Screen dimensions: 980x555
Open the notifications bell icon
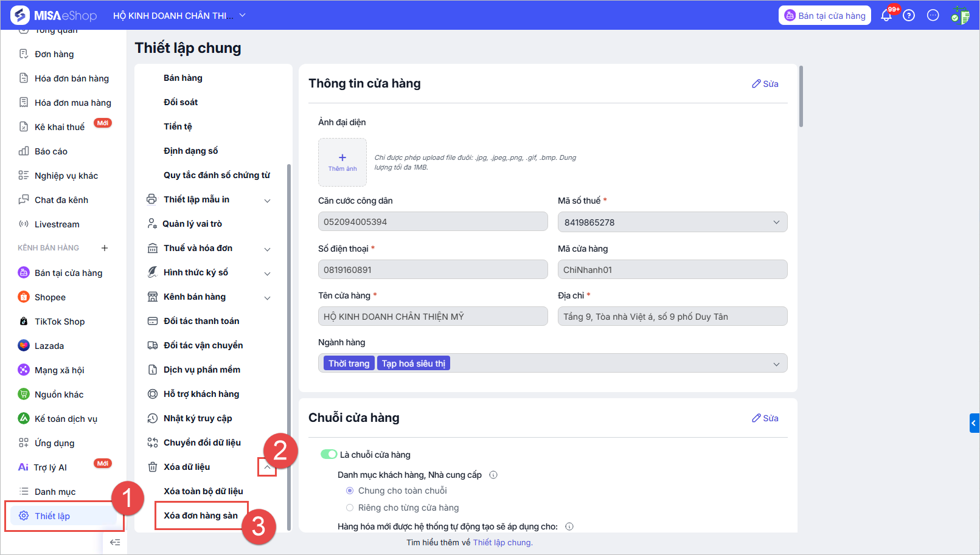point(886,16)
